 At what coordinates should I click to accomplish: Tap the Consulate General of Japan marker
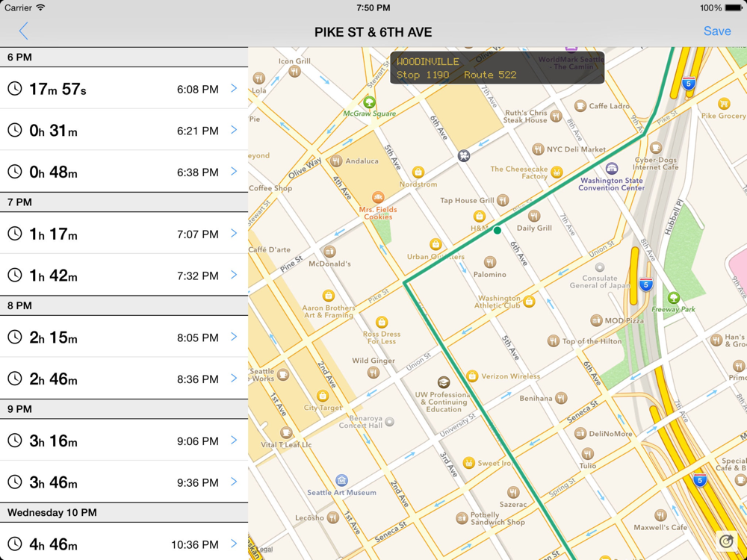(600, 267)
